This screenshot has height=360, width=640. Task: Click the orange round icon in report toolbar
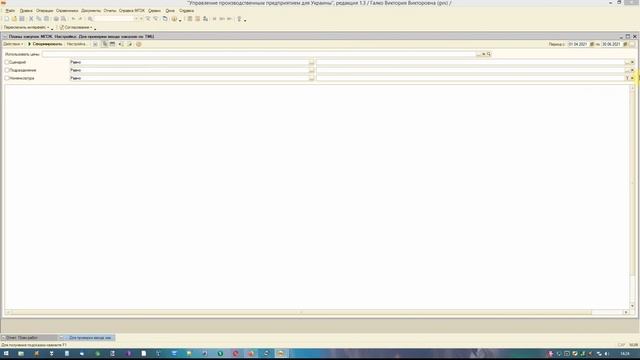point(139,44)
